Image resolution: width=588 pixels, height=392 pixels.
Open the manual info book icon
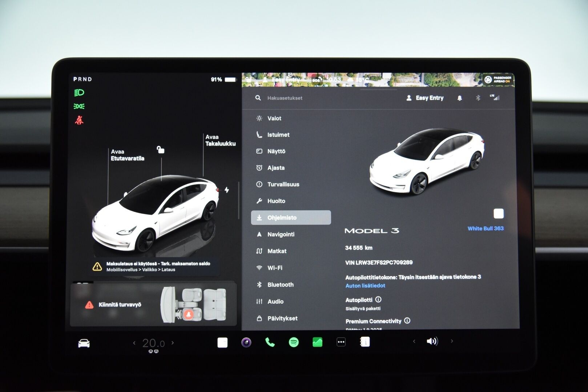[x=365, y=342]
